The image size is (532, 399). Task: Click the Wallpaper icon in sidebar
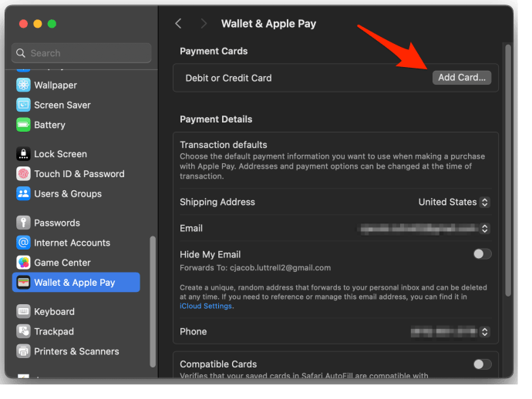pyautogui.click(x=23, y=85)
